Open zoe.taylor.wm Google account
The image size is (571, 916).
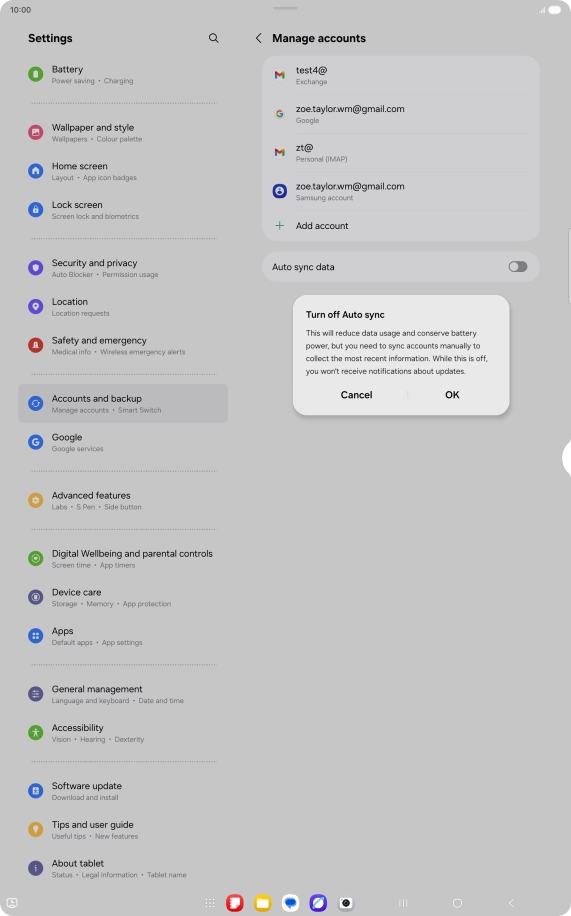point(401,114)
